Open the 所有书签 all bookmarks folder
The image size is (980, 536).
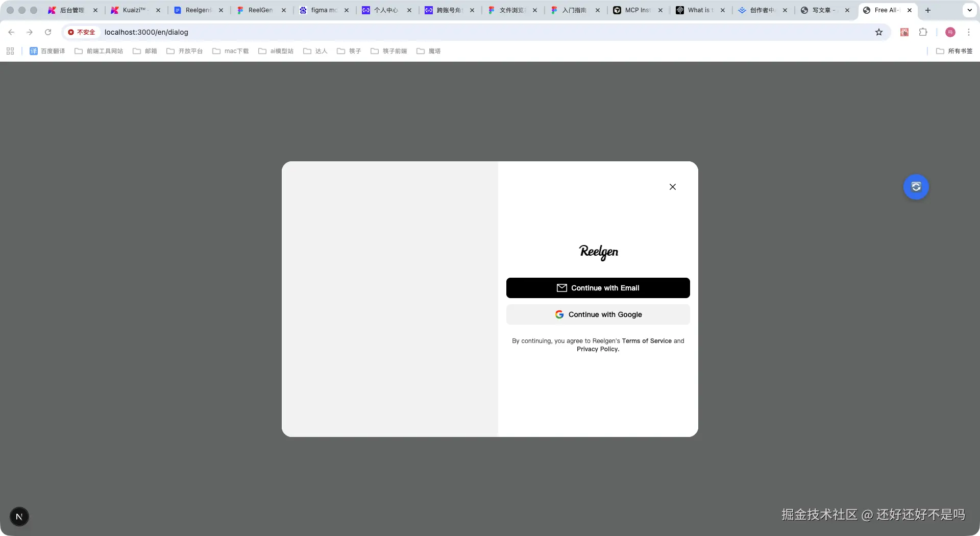[954, 51]
